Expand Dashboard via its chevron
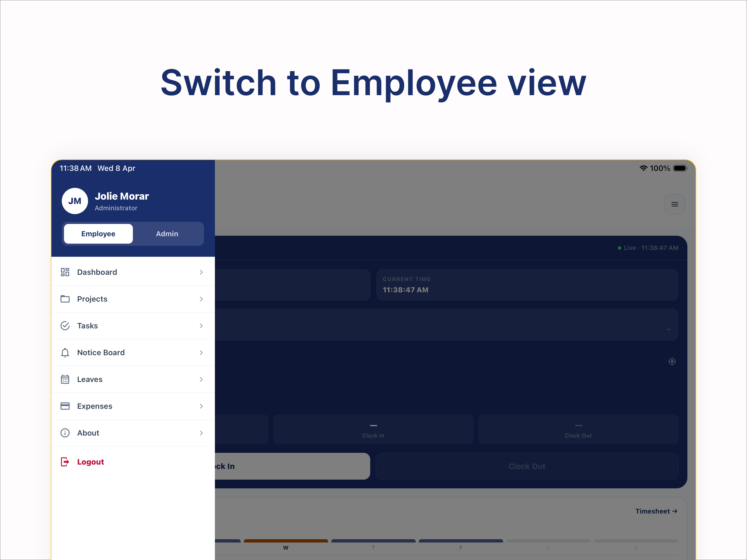This screenshot has height=560, width=747. (x=201, y=272)
